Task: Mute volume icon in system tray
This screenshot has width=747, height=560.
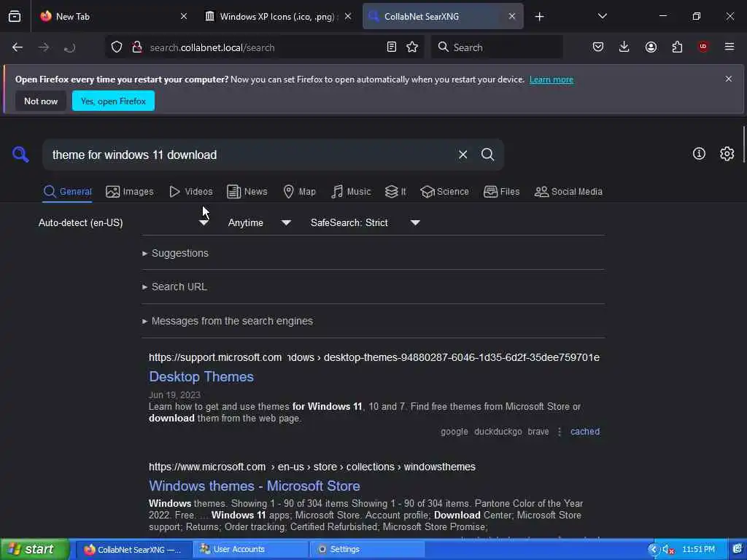Action: tap(668, 550)
